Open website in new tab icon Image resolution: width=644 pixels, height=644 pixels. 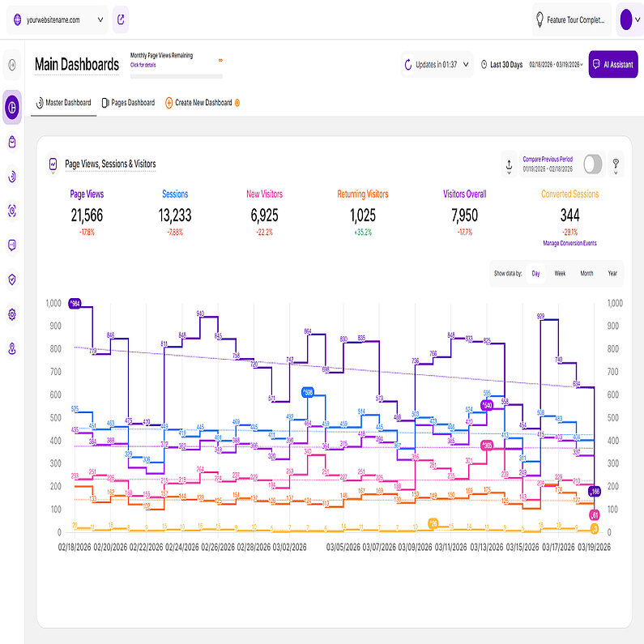pyautogui.click(x=120, y=19)
